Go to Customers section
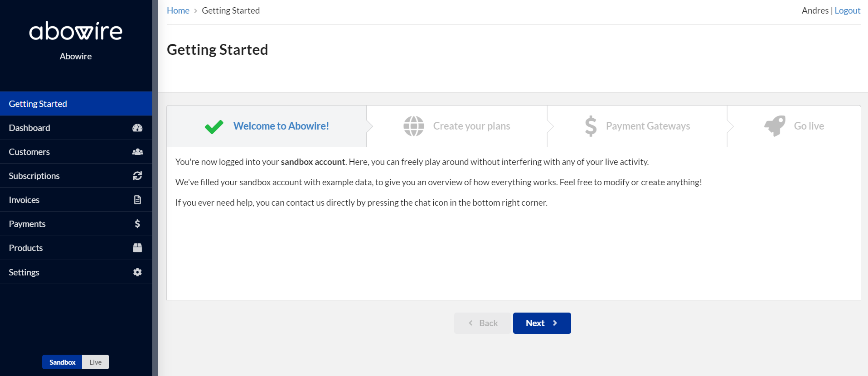Image resolution: width=868 pixels, height=376 pixels. coord(76,152)
